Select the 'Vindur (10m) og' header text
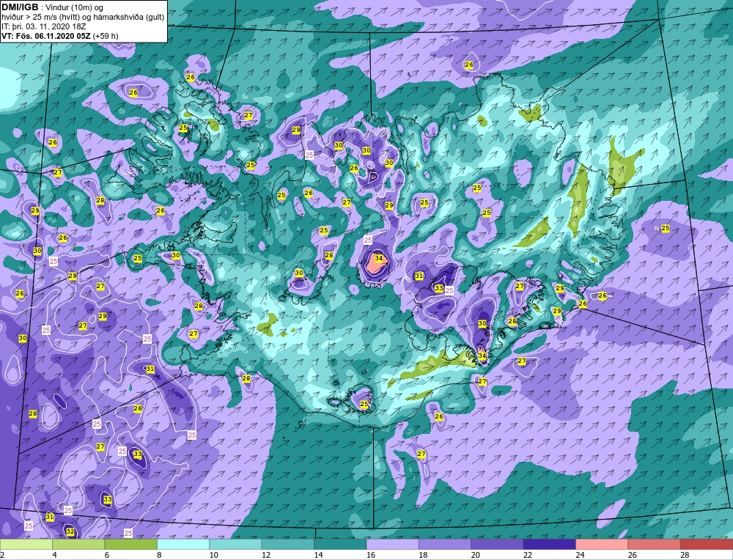733x560 pixels. (x=75, y=8)
